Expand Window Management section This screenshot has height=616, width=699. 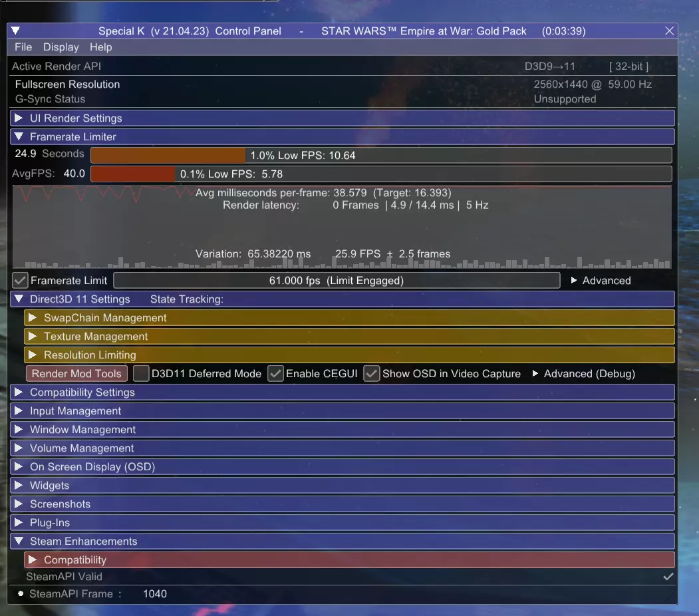pyautogui.click(x=343, y=430)
